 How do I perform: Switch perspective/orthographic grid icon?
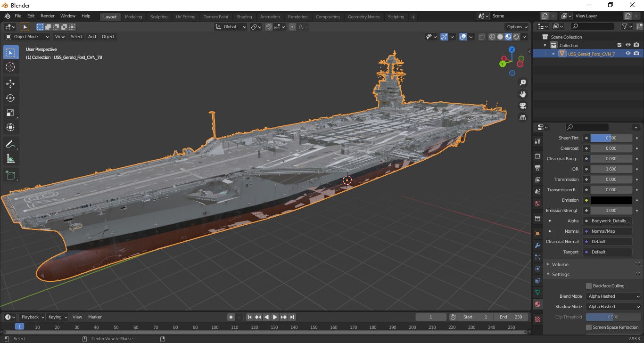pos(522,117)
